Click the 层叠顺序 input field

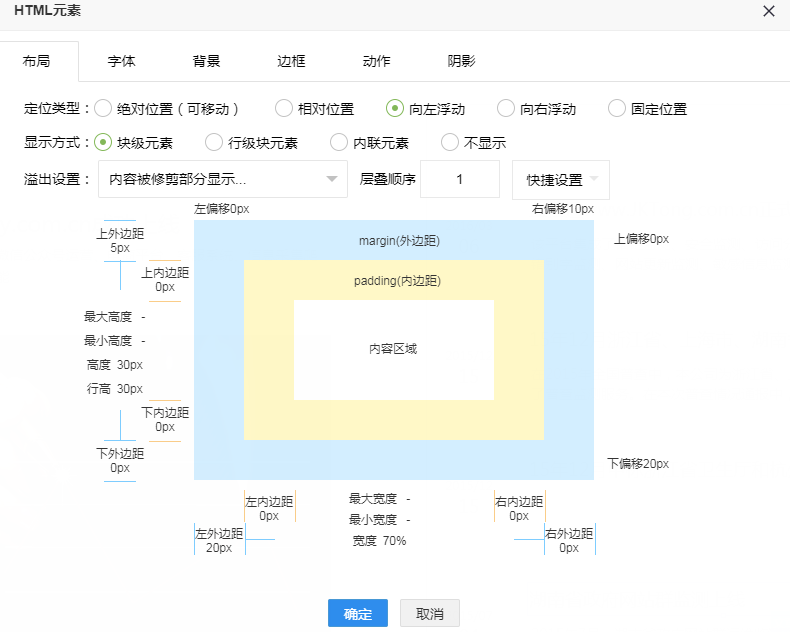pos(459,180)
